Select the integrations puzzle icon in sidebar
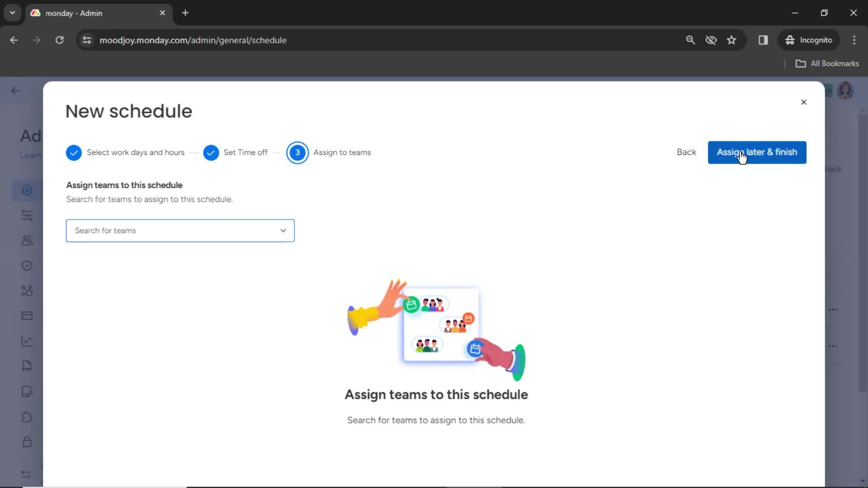The image size is (868, 488). [27, 417]
